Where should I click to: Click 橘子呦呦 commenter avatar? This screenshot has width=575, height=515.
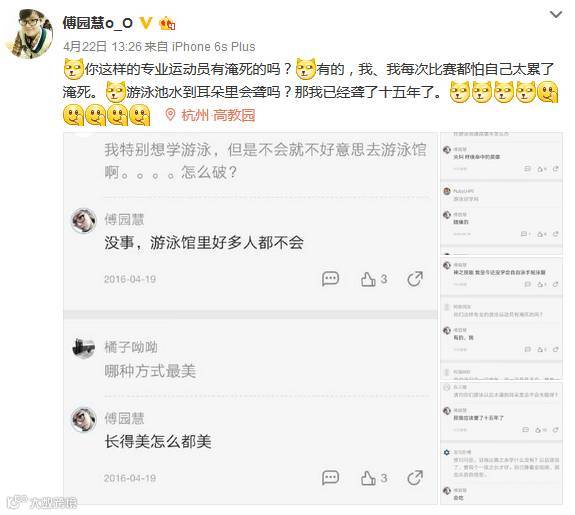coord(84,347)
